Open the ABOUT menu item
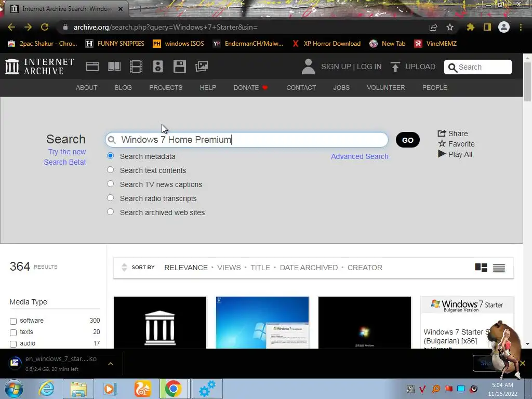The width and height of the screenshot is (532, 399). pos(86,87)
